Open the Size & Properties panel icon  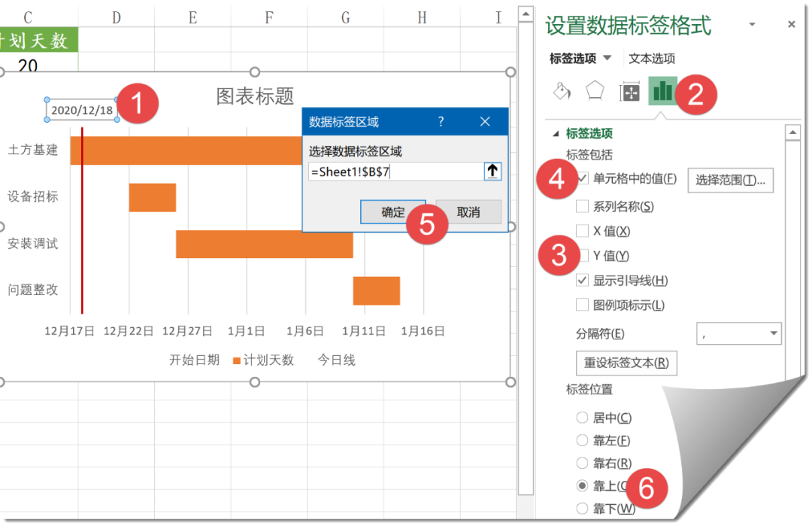630,90
